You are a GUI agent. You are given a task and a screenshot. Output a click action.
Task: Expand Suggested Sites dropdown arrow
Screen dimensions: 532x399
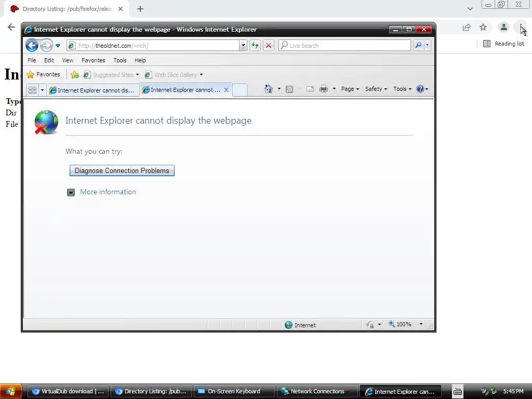click(x=137, y=75)
